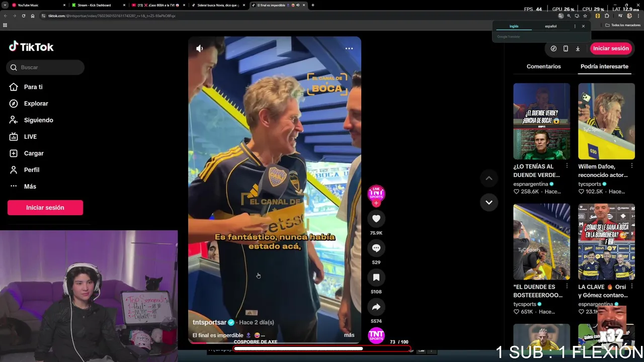Open a new browser tab
Screen dimensions: 644x362
tap(313, 5)
